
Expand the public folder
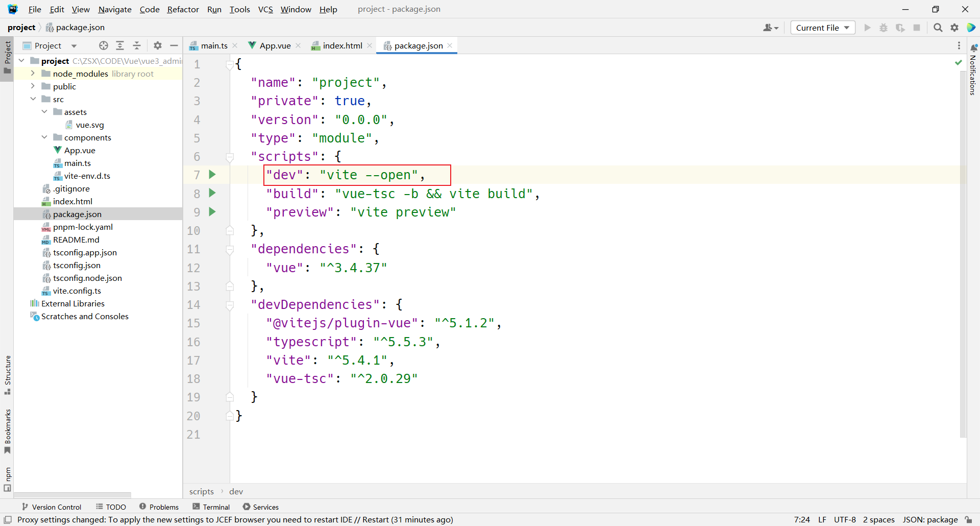(x=33, y=86)
